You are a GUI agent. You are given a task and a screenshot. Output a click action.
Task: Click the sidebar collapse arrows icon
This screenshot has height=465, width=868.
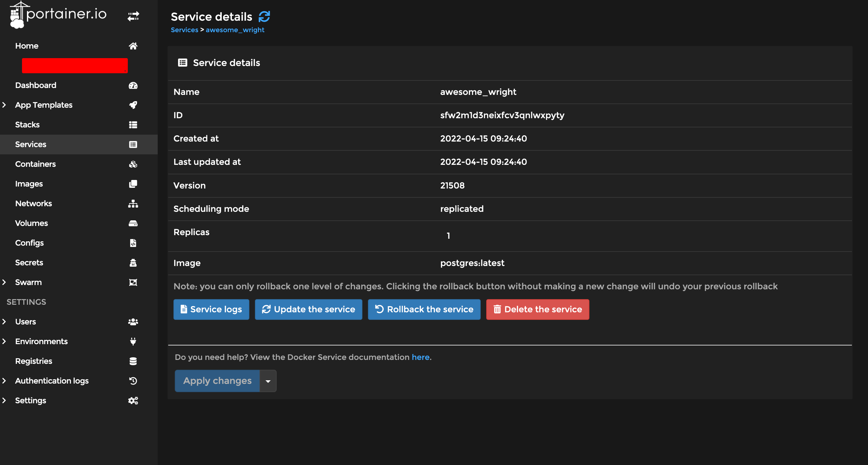(x=133, y=16)
